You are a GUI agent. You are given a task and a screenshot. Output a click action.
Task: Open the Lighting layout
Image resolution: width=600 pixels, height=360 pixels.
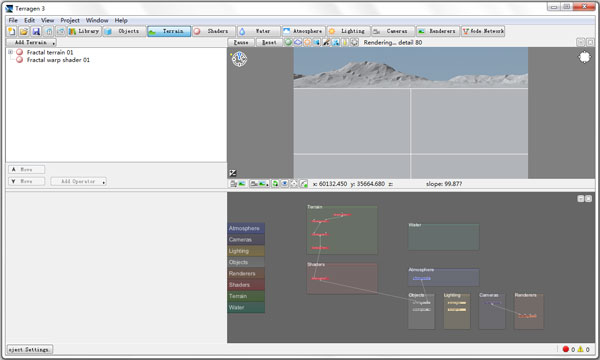[x=348, y=31]
